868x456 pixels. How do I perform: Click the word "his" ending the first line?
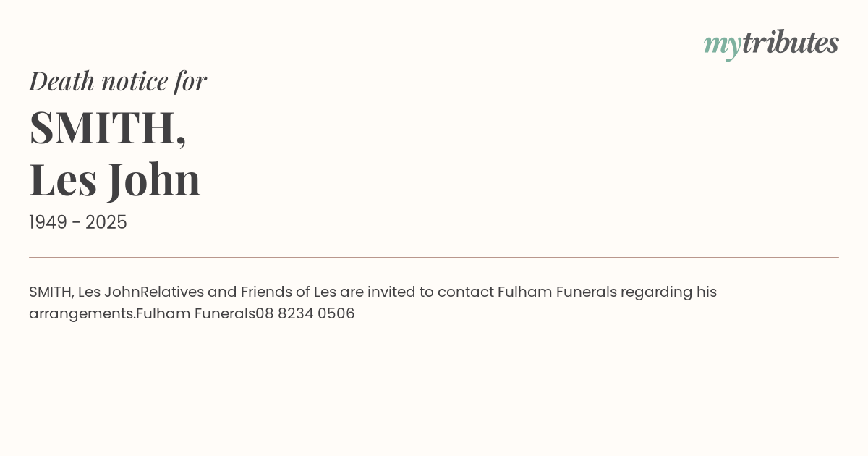pyautogui.click(x=706, y=292)
